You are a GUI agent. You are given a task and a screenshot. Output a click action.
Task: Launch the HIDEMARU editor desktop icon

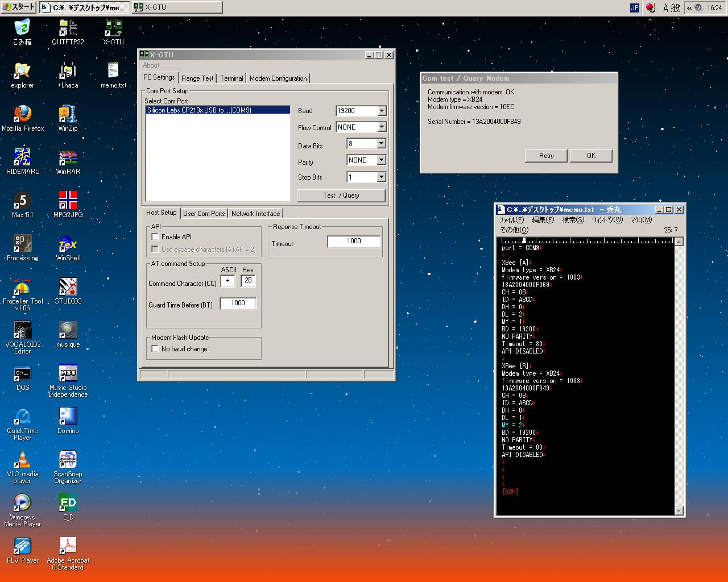(x=22, y=158)
